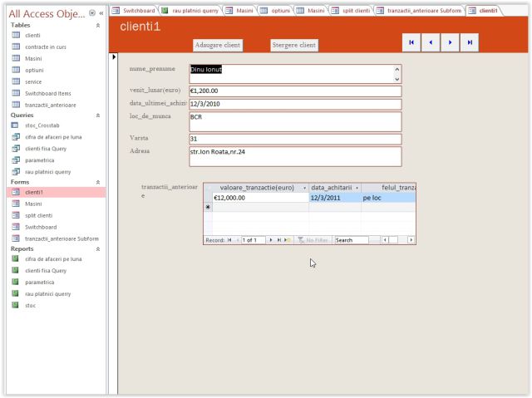
Task: Click the loc_de_munca field with BCR
Action: click(295, 122)
